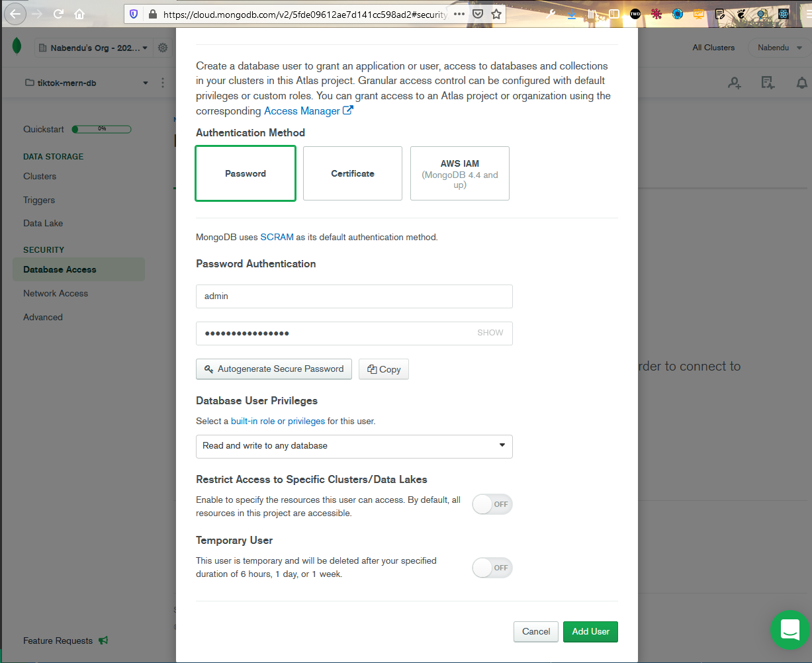Click the Feature Requests megaphone icon
The image size is (812, 663).
[103, 641]
